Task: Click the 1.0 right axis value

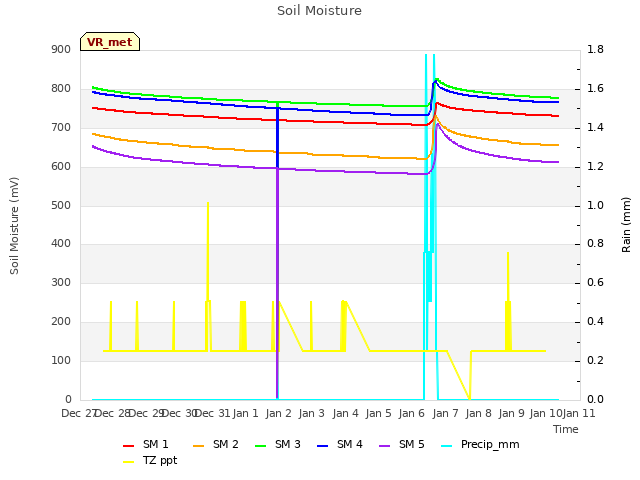Action: pyautogui.click(x=595, y=205)
